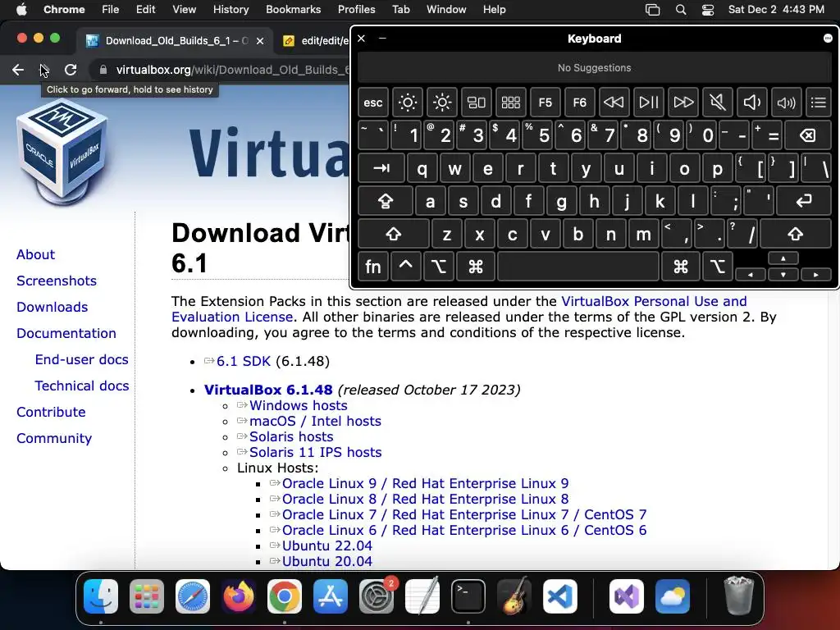Open the Community sidebar link

pos(54,438)
